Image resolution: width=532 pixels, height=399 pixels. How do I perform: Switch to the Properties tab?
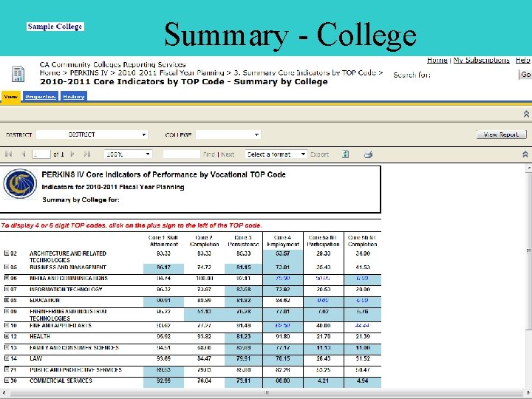pyautogui.click(x=41, y=97)
